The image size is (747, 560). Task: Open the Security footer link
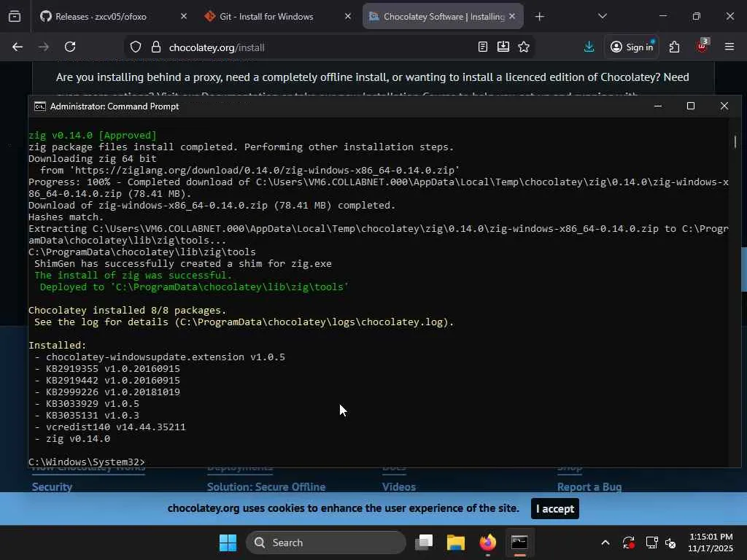[x=52, y=486]
